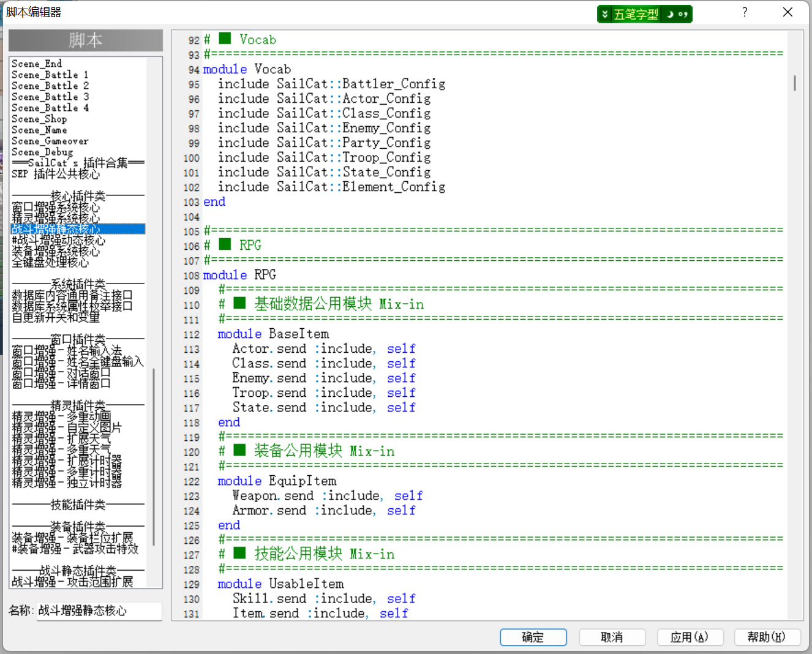Open help with the 帮助(H) button
This screenshot has width=812, height=654.
[767, 637]
